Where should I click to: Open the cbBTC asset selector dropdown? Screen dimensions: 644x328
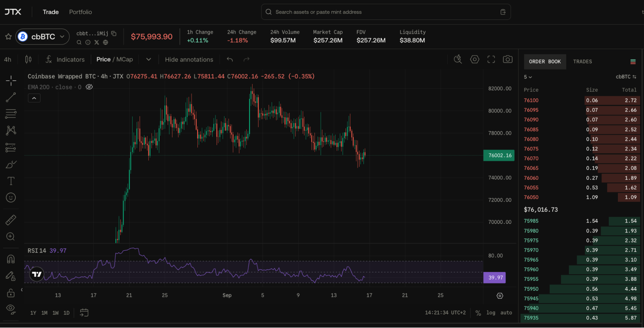click(43, 37)
